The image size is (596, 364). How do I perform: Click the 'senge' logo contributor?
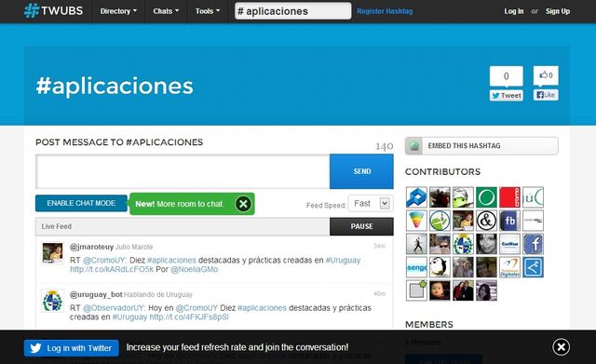click(x=416, y=267)
